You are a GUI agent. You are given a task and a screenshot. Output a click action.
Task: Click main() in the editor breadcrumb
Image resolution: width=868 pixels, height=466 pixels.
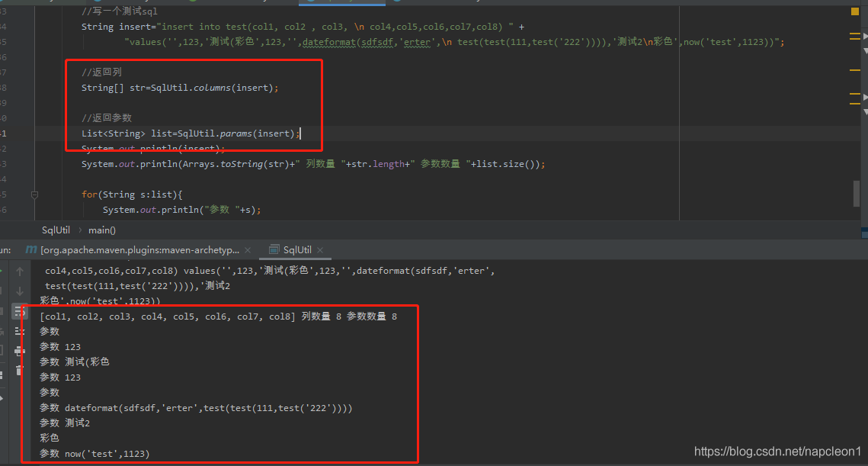pyautogui.click(x=102, y=230)
